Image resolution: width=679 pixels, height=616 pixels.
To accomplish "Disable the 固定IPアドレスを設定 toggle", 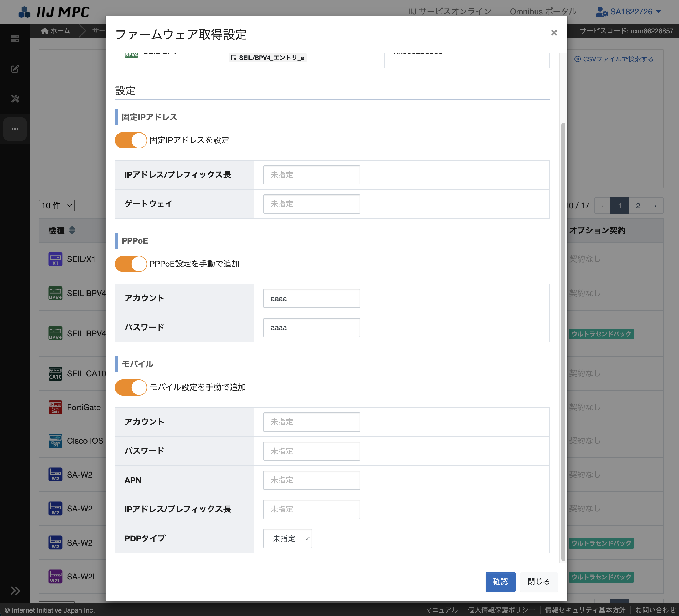I will [131, 140].
